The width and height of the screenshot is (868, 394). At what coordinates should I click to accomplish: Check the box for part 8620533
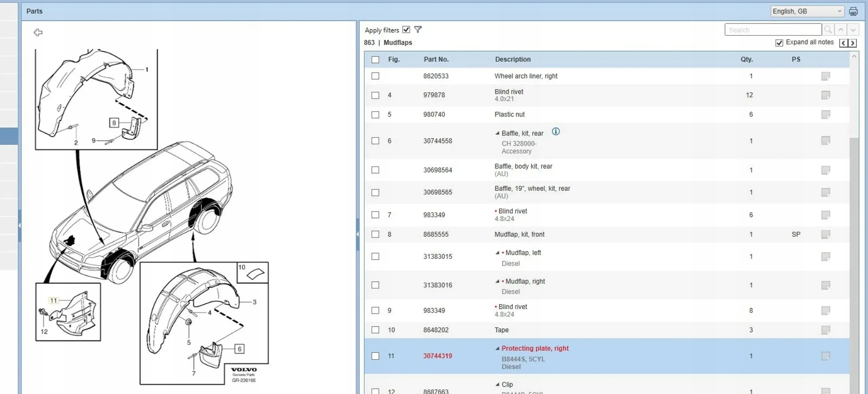coord(375,76)
